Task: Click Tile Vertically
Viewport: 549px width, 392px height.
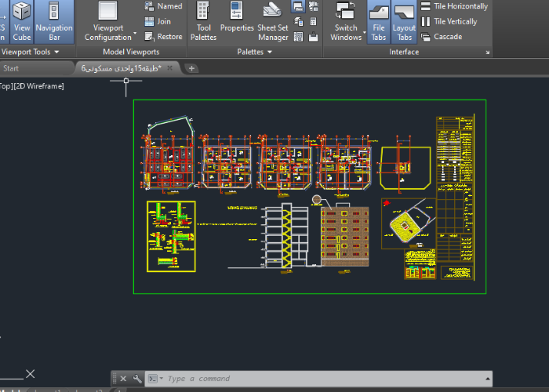Action: (x=449, y=21)
